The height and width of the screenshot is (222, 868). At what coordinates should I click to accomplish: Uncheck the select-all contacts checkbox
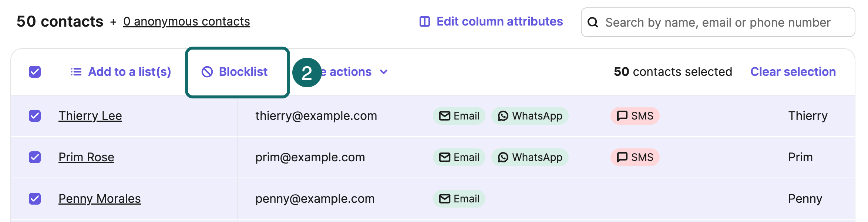click(35, 72)
